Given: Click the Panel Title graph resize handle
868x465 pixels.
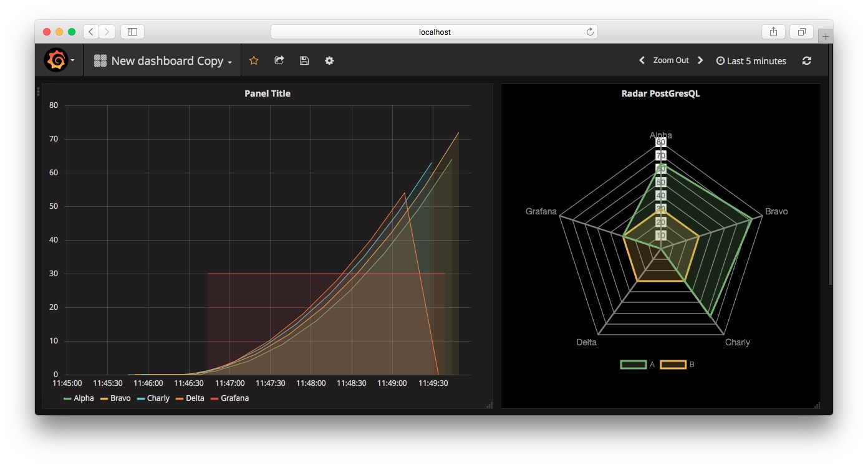Looking at the screenshot, I should [x=489, y=405].
